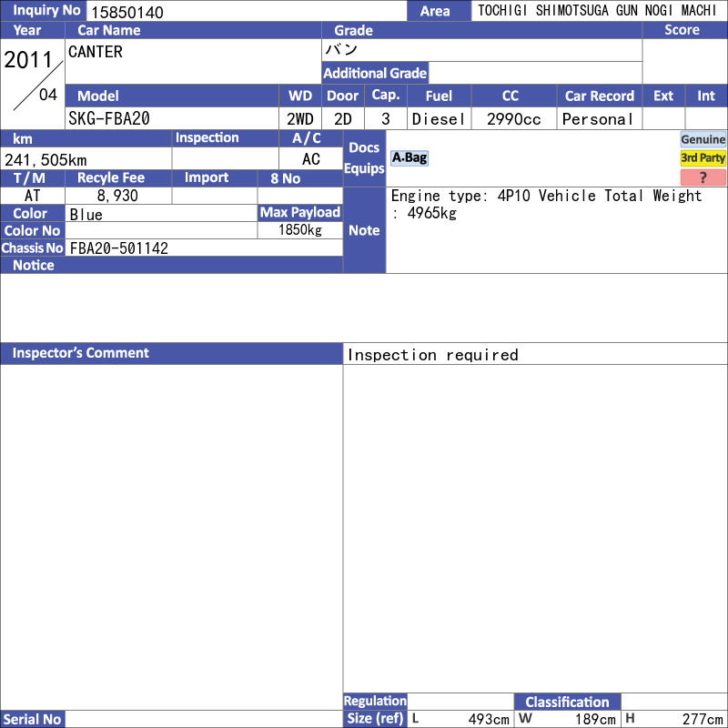The width and height of the screenshot is (728, 728).
Task: Click the Additional Grade field
Action: point(534,74)
